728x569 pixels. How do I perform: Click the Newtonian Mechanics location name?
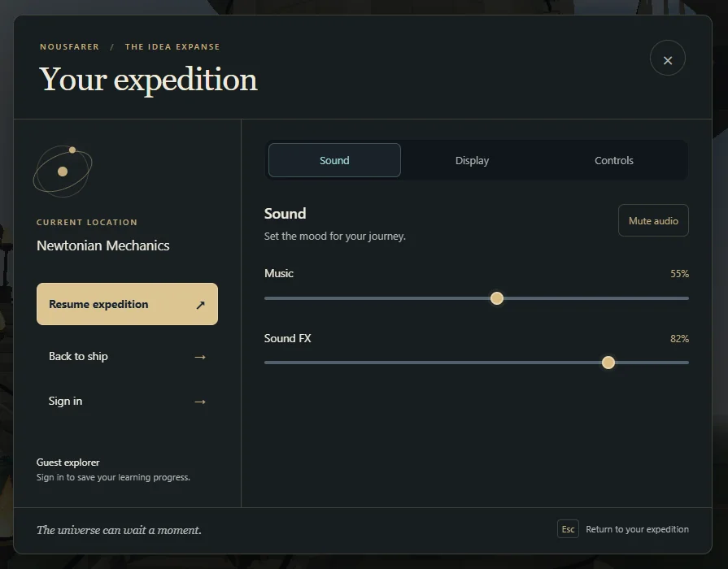[x=103, y=245]
